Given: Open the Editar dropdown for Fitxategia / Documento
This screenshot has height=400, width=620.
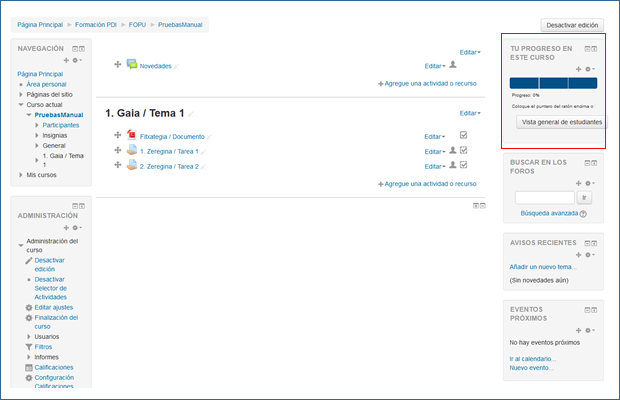Looking at the screenshot, I should point(434,137).
